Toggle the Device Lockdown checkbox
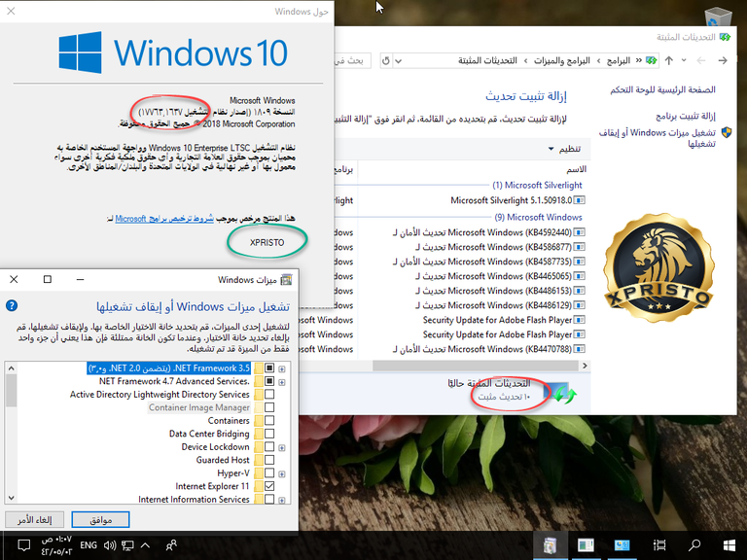The image size is (747, 560). coord(269,446)
